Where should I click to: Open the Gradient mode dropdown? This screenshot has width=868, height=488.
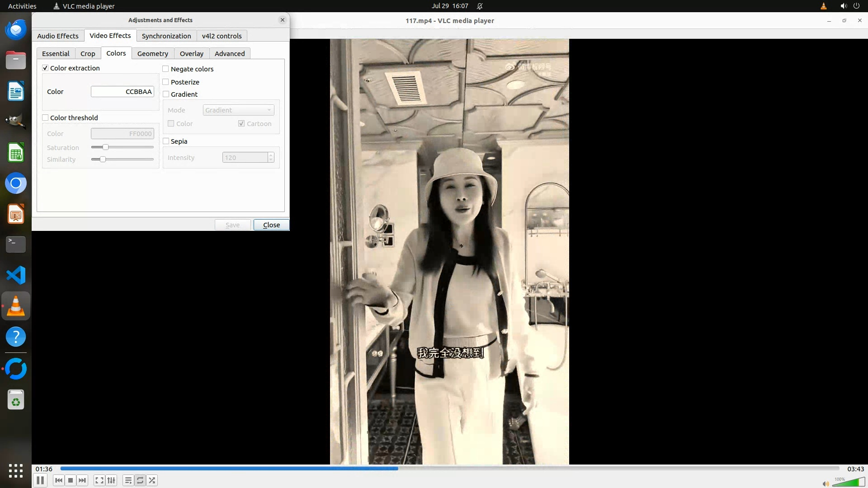pyautogui.click(x=238, y=110)
